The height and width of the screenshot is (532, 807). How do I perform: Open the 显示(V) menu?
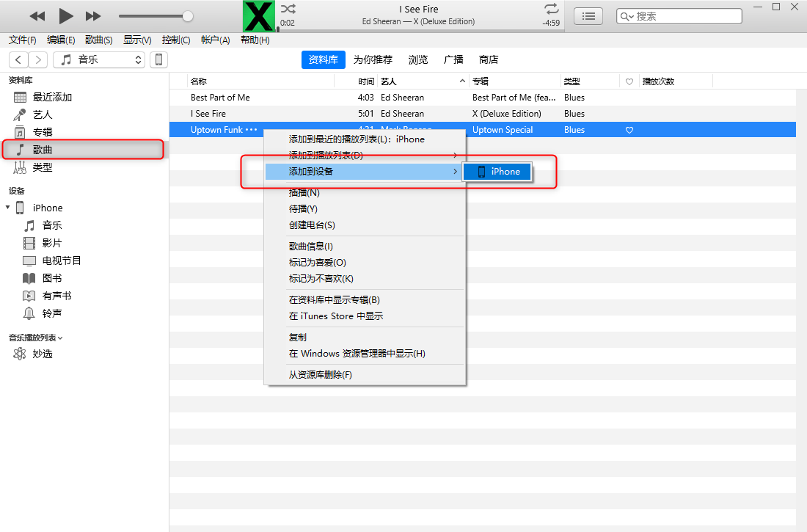coord(137,40)
